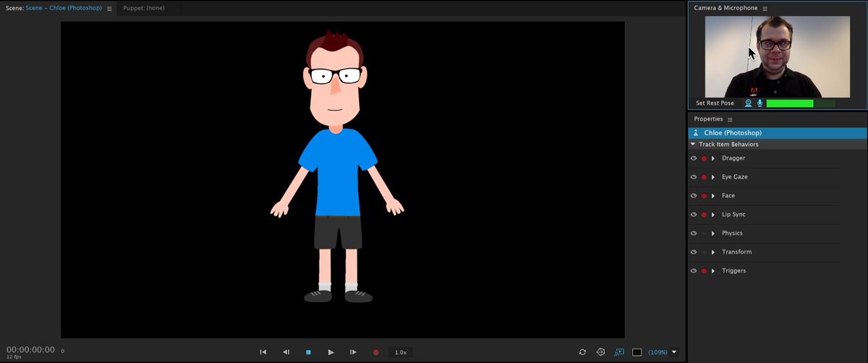Toggle microphone input icon
868x363 pixels.
(759, 103)
